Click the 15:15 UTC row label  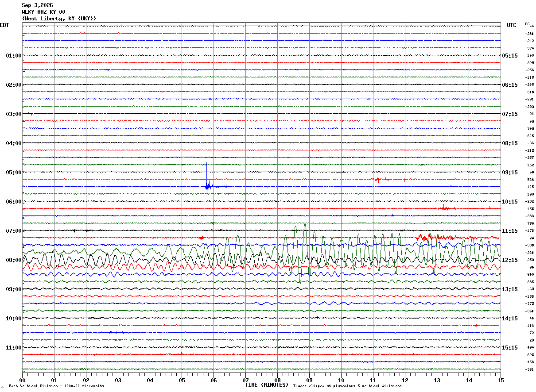510,348
